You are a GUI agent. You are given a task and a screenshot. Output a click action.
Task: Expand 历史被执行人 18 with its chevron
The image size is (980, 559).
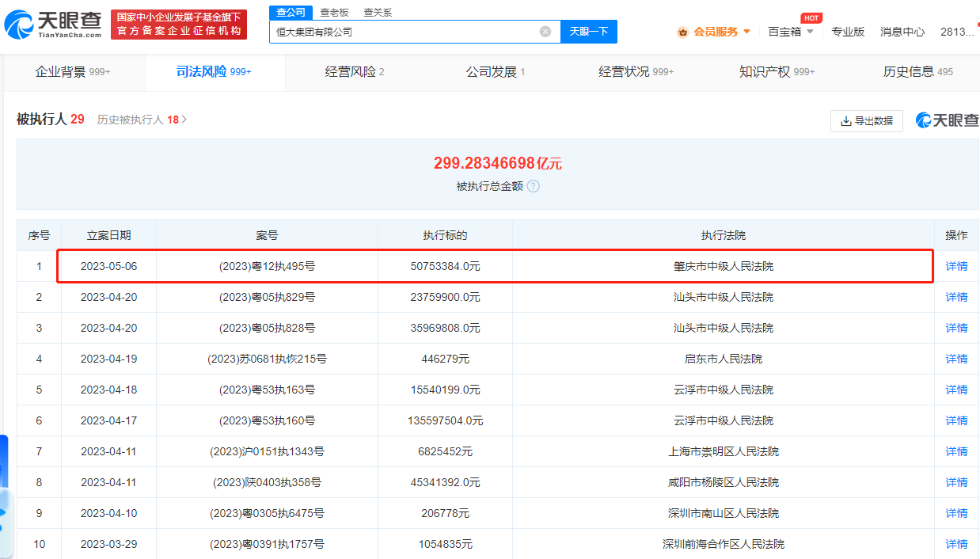[184, 119]
